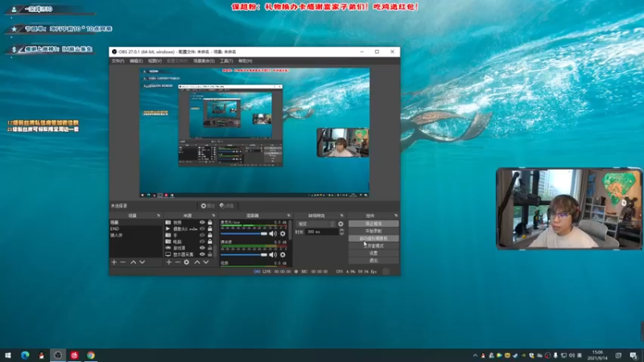Add a new scene with the plus icon

coord(114,262)
